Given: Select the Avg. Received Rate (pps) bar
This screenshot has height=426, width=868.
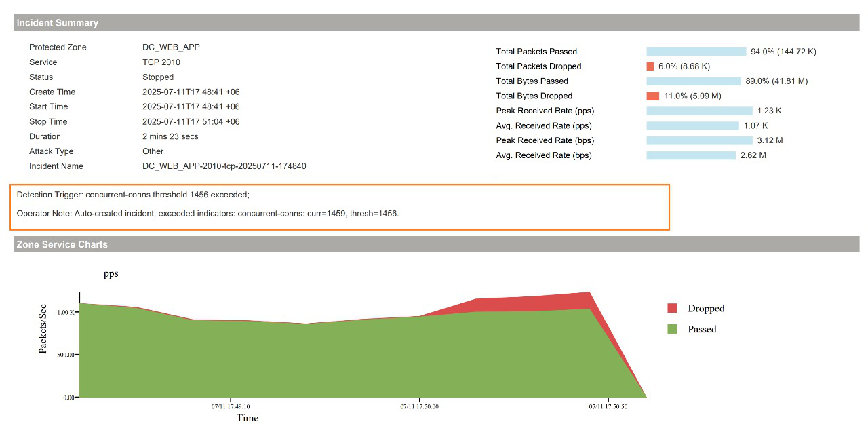Looking at the screenshot, I should (x=692, y=126).
